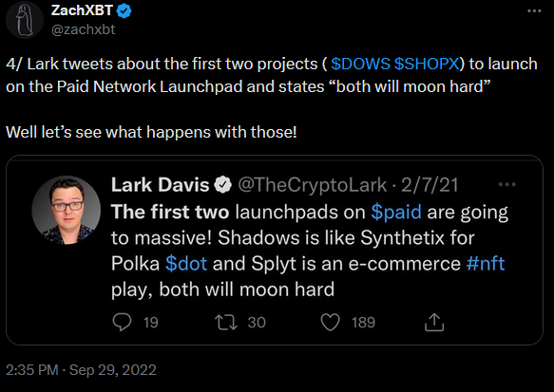Open the $SHOPX cashtag link

[426, 64]
